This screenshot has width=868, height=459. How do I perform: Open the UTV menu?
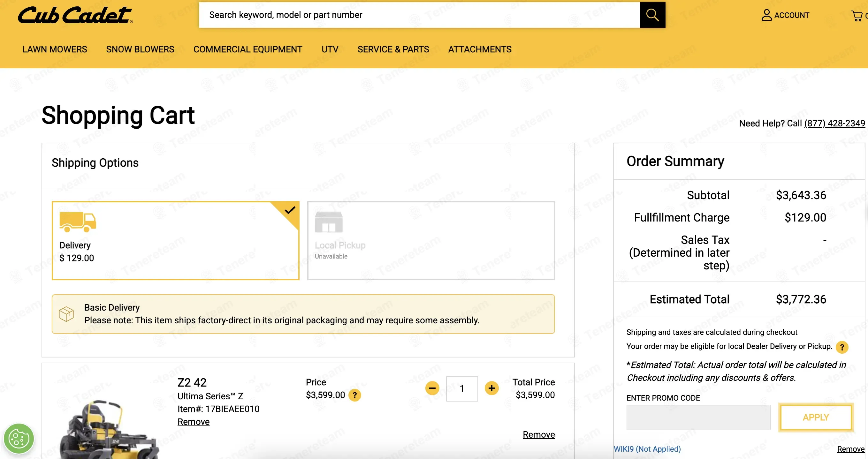pyautogui.click(x=330, y=49)
